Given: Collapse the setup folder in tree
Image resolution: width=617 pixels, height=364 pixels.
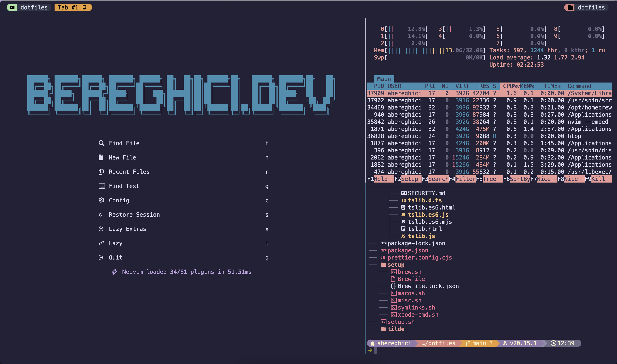Looking at the screenshot, I should click(396, 265).
